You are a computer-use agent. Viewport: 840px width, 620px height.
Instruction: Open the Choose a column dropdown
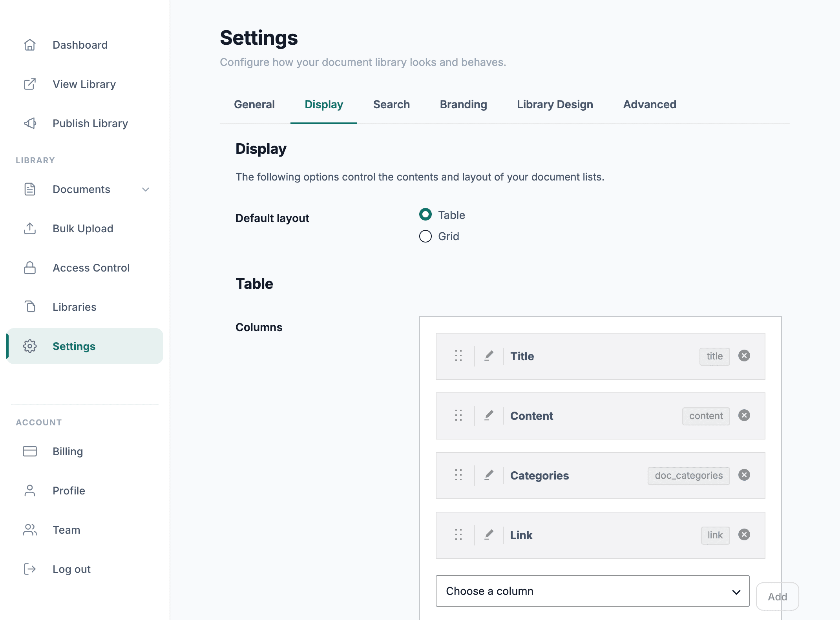pos(592,591)
